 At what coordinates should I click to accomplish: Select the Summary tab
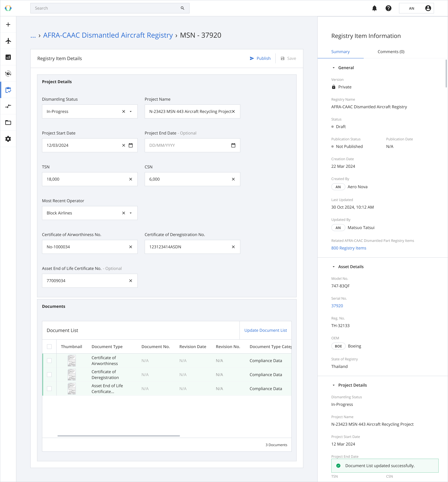pos(340,52)
